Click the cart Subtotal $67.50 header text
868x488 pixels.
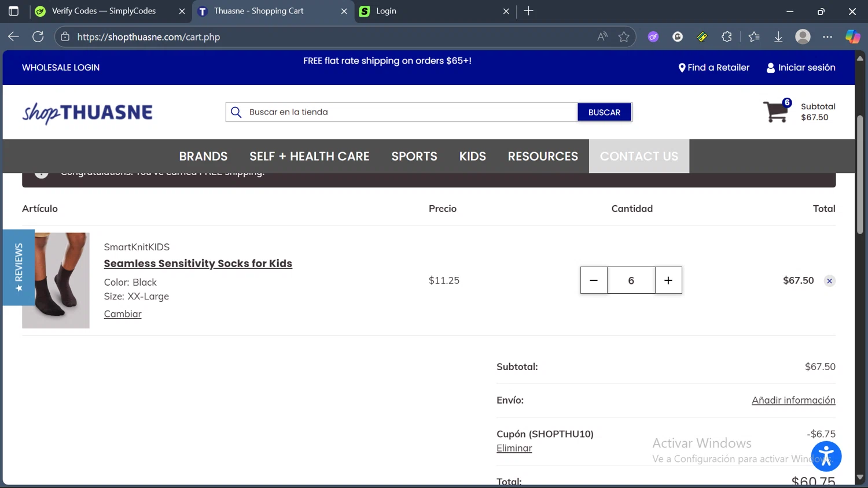tap(818, 112)
